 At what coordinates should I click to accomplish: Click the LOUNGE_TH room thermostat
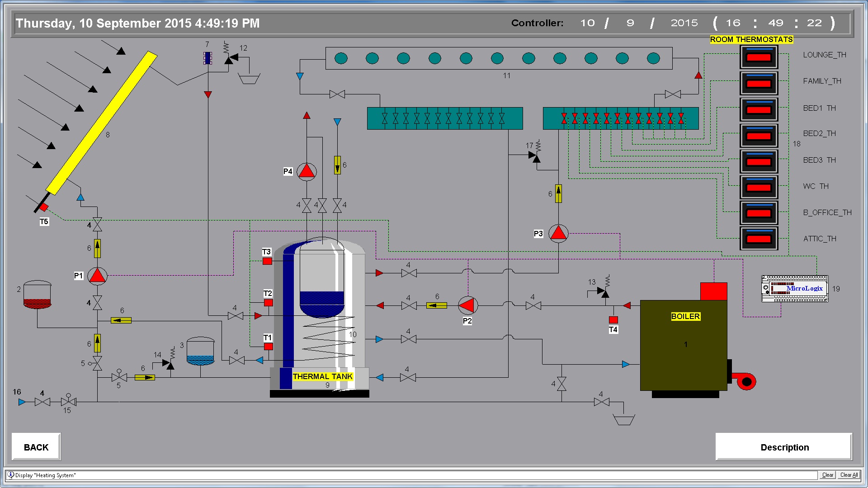[759, 57]
